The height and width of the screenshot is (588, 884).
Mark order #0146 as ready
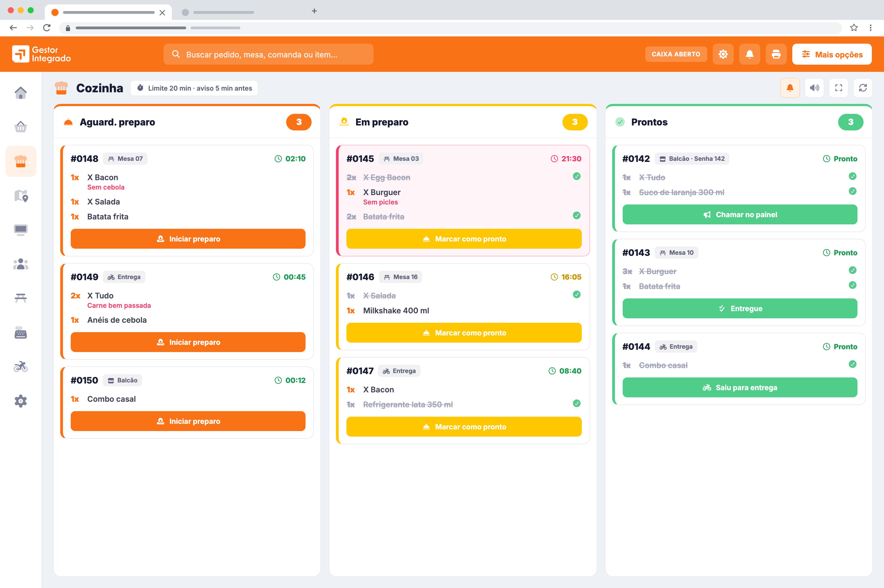tap(464, 333)
